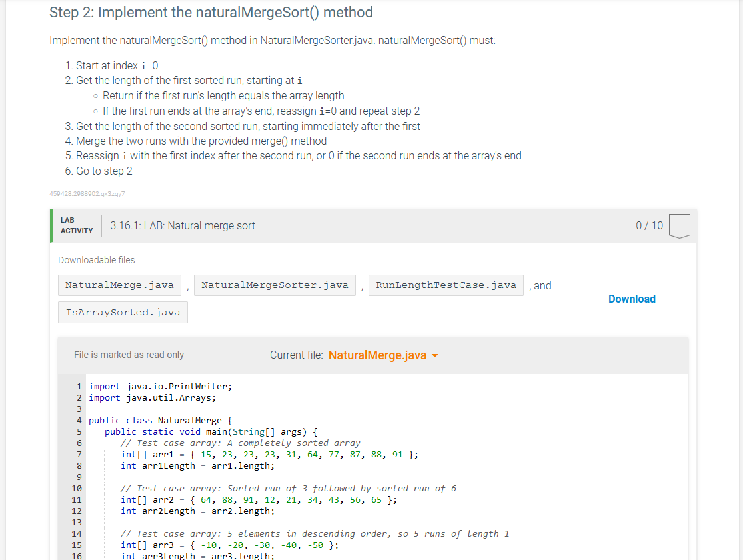The width and height of the screenshot is (743, 560).
Task: Click line number 7 in the code editor
Action: (x=79, y=454)
